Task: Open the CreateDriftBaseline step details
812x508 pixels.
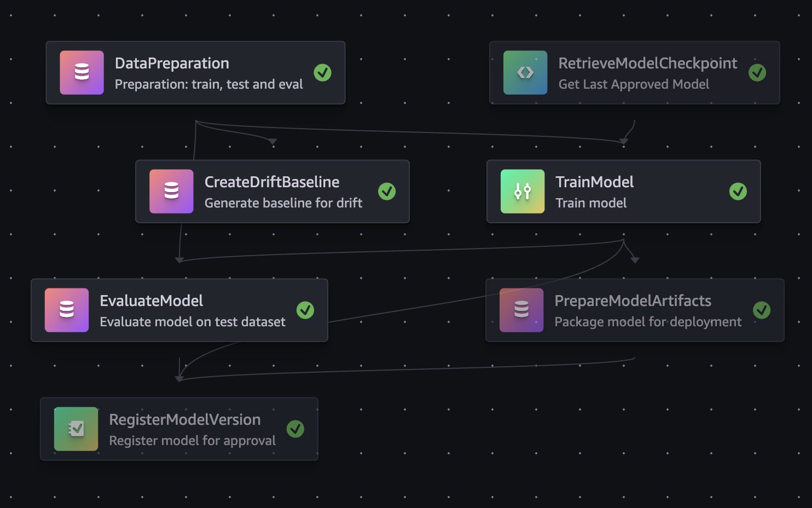Action: coord(272,191)
